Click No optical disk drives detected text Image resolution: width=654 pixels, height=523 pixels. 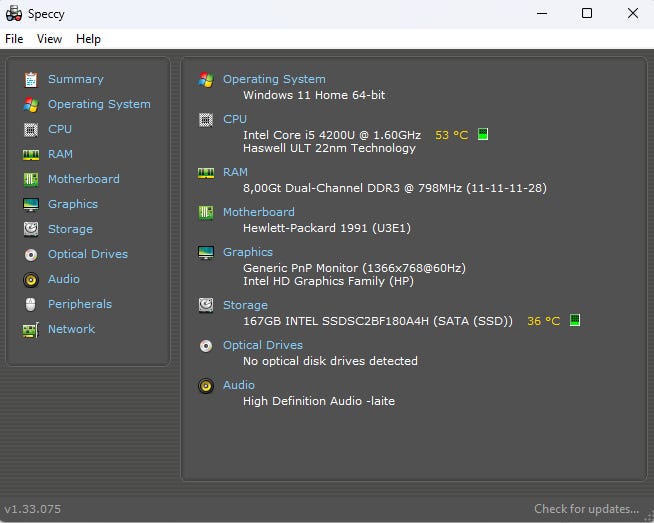click(330, 361)
